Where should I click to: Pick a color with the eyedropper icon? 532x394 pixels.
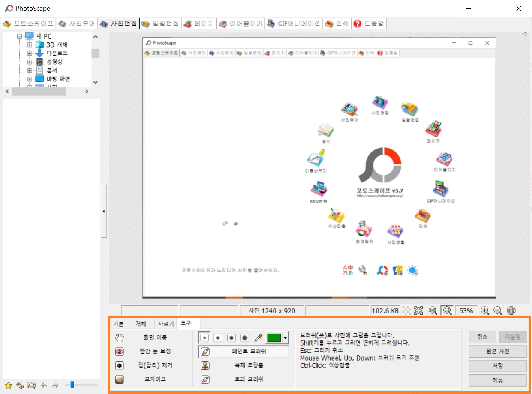pos(258,338)
